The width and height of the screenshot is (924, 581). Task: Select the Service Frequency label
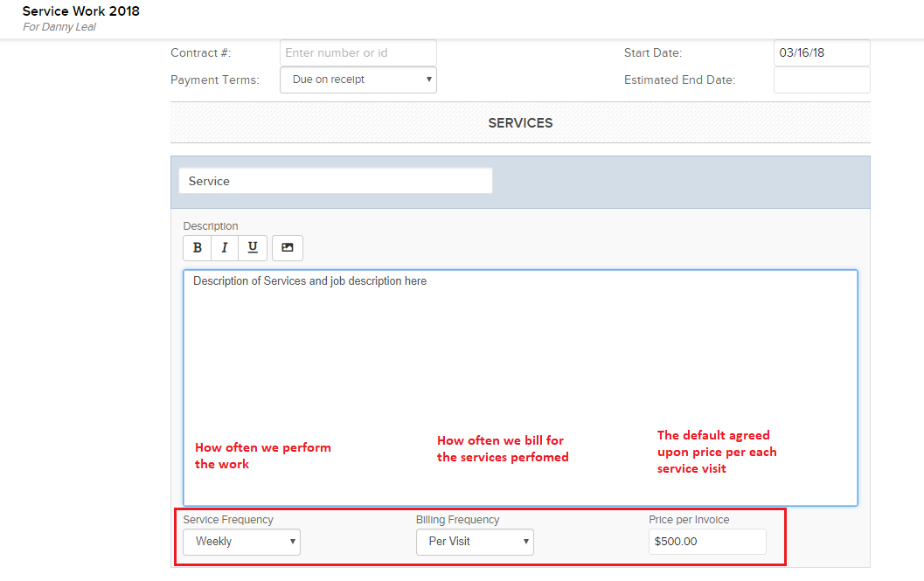228,520
